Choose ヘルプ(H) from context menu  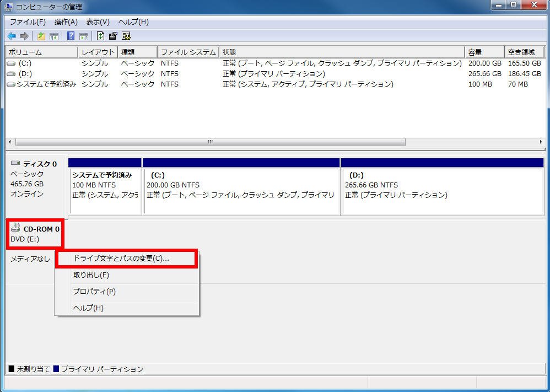click(x=127, y=308)
